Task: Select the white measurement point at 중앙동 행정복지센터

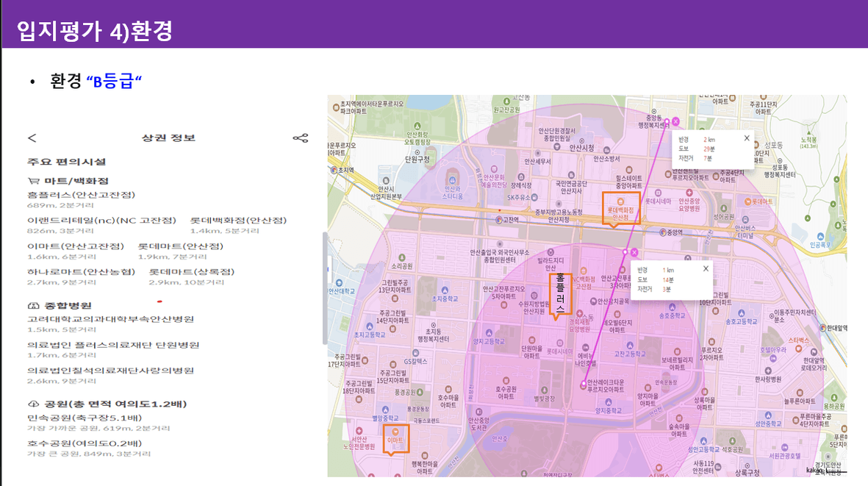Action: click(x=667, y=121)
